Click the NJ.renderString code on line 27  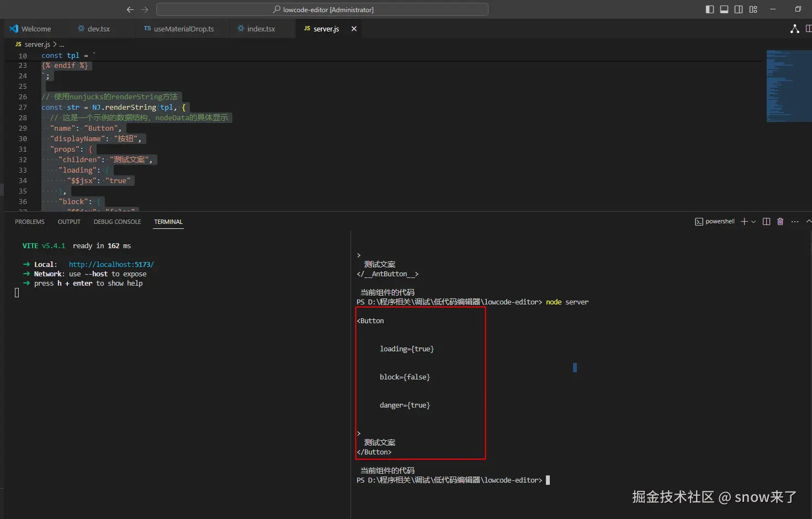point(124,108)
